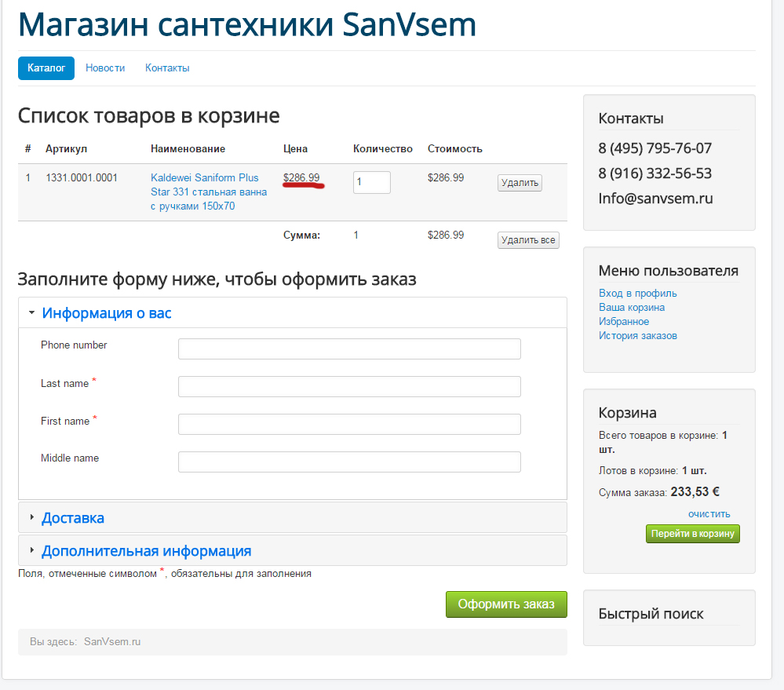
Task: Open the Контакты menu item
Action: [167, 68]
